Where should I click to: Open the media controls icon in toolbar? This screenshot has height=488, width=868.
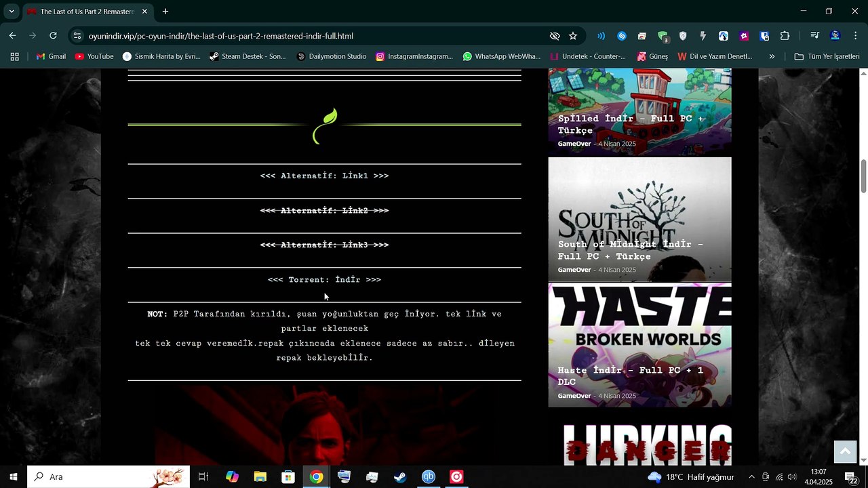(x=814, y=36)
